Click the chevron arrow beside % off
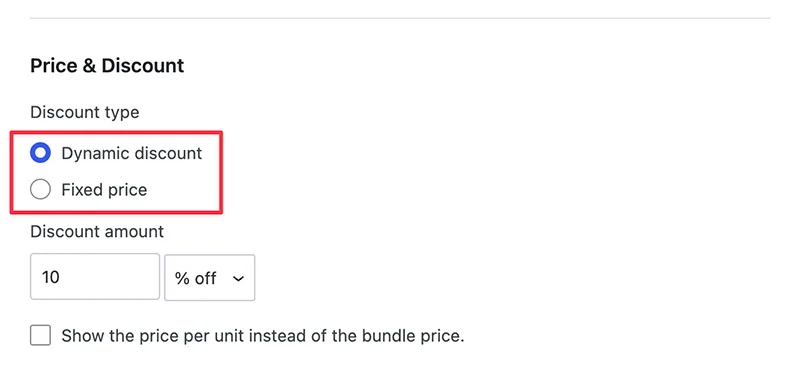 238,278
